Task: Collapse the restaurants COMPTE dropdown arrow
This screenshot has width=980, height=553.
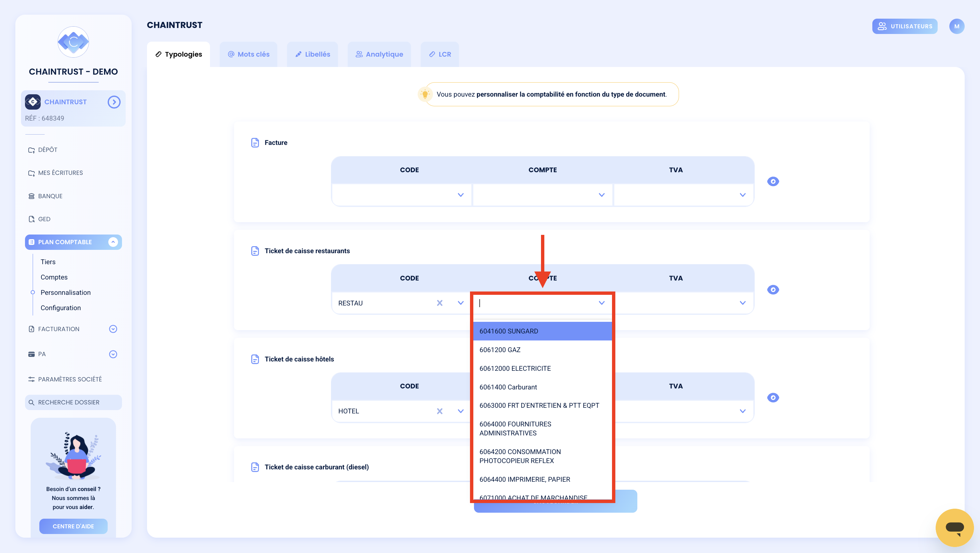Action: [601, 303]
